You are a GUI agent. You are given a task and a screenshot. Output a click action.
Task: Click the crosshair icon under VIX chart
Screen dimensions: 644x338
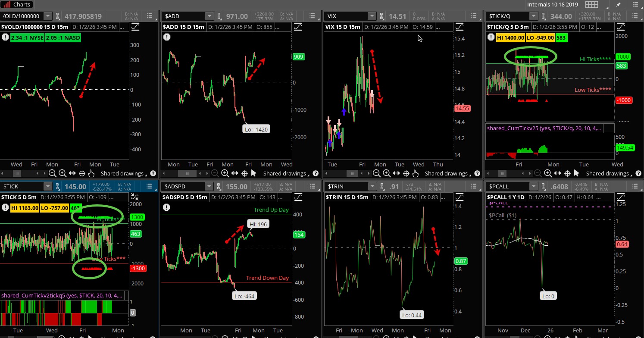click(406, 173)
